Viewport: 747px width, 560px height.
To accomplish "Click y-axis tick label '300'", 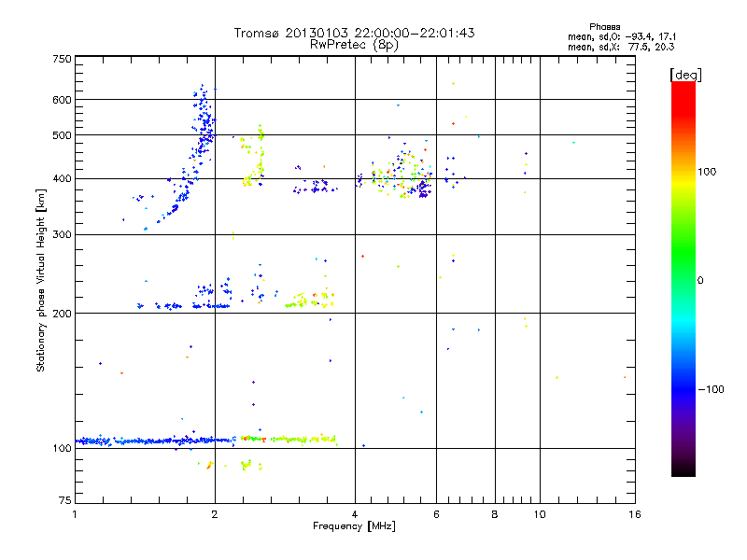I will [x=62, y=235].
